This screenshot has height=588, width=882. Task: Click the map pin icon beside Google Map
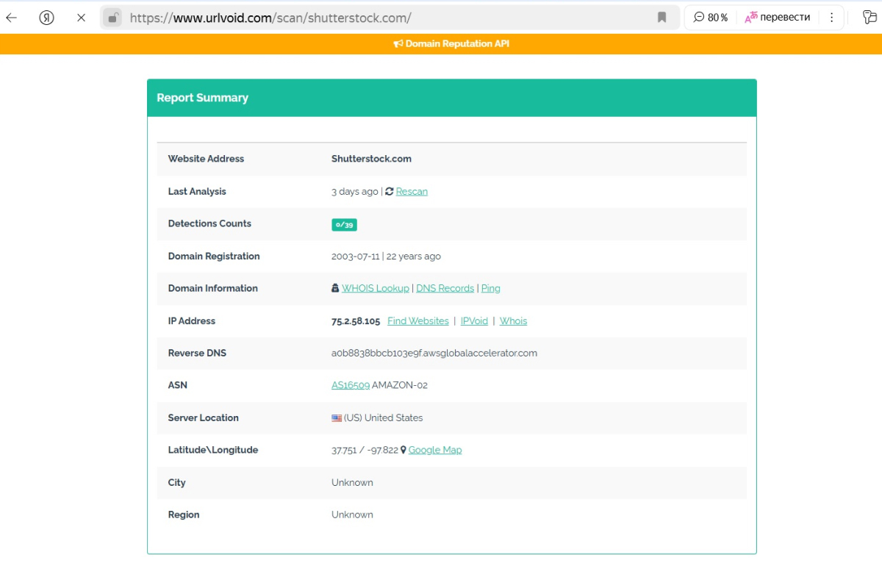coord(404,450)
